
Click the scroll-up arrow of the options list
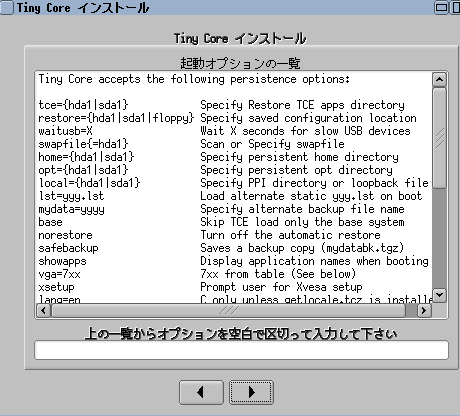(439, 80)
